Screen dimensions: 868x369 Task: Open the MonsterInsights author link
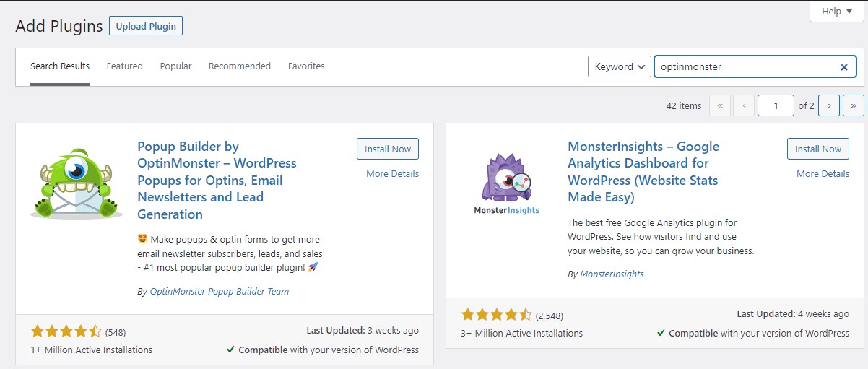[612, 274]
